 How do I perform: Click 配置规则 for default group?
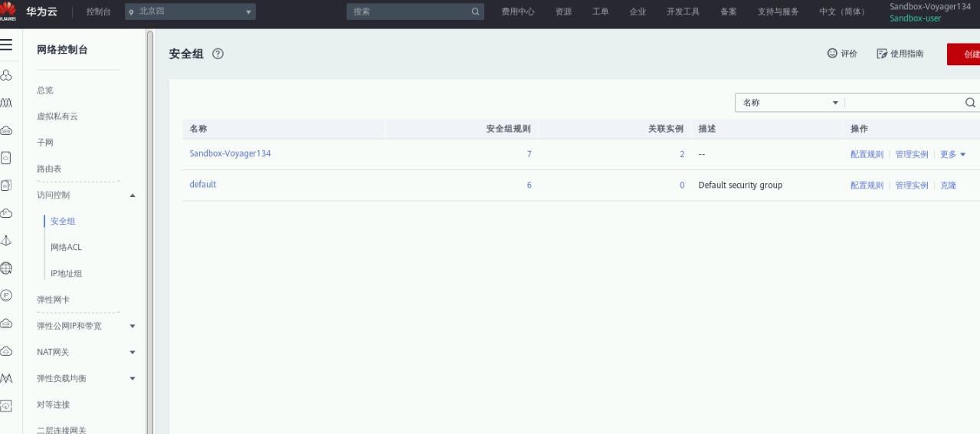click(867, 186)
